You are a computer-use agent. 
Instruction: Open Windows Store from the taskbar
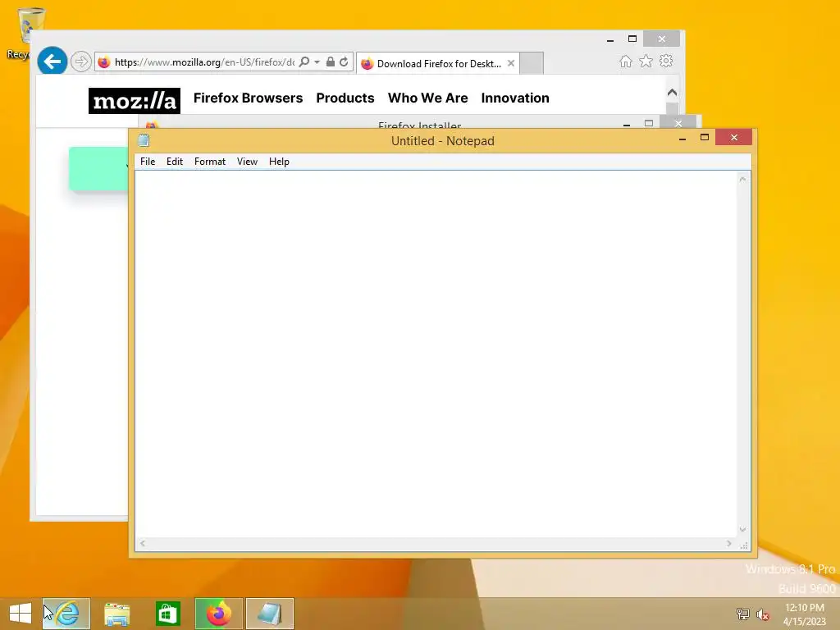[167, 614]
